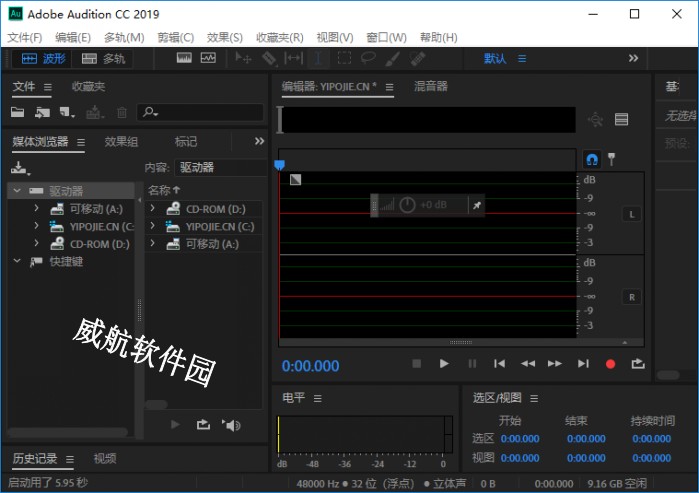
Task: Select the Move tool
Action: pyautogui.click(x=243, y=58)
